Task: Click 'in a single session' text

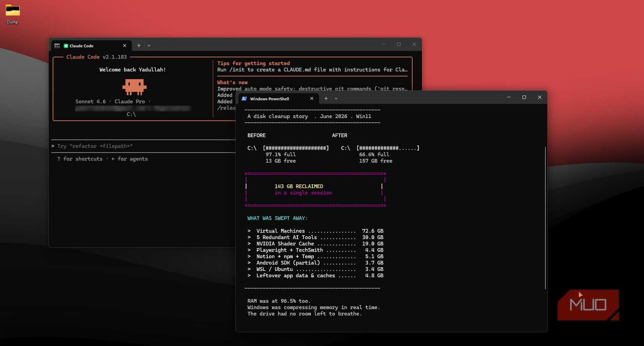Action: (303, 193)
